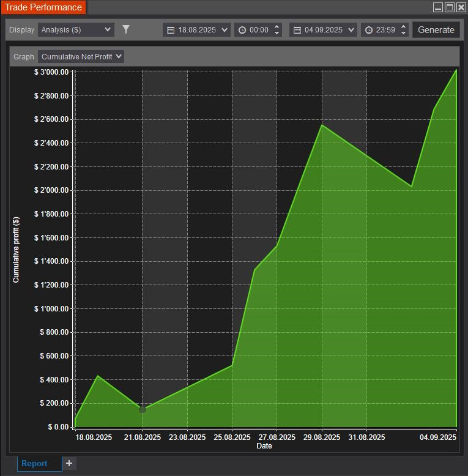The width and height of the screenshot is (468, 476).
Task: Minimize the Trade Performance window
Action: pyautogui.click(x=437, y=7)
